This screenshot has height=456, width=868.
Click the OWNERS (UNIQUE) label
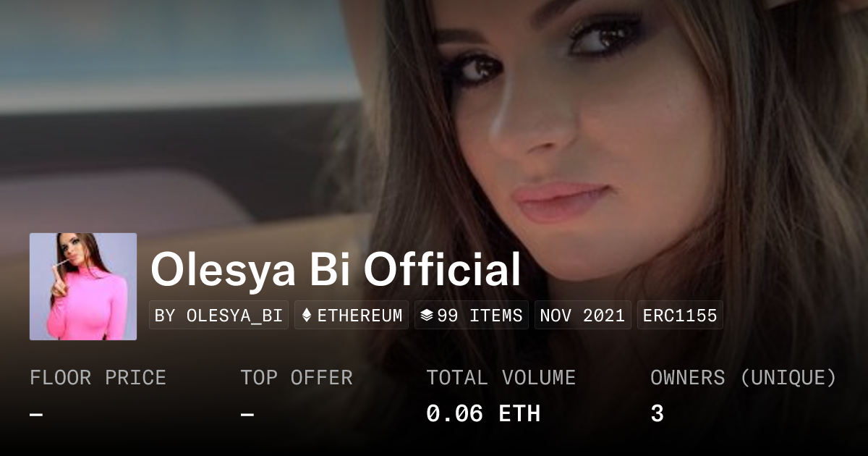(744, 378)
